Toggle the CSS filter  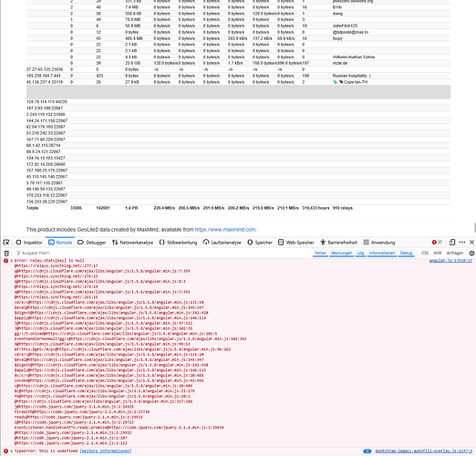[425, 253]
